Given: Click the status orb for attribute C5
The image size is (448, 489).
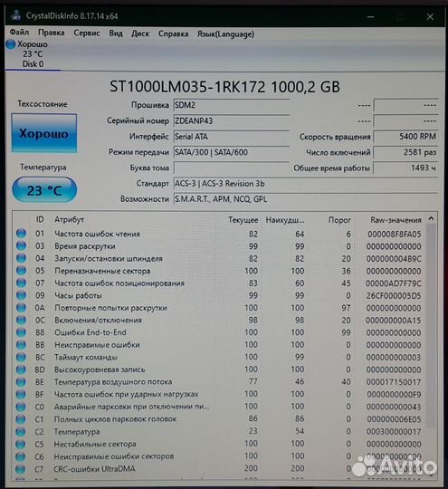Looking at the screenshot, I should pyautogui.click(x=21, y=444).
